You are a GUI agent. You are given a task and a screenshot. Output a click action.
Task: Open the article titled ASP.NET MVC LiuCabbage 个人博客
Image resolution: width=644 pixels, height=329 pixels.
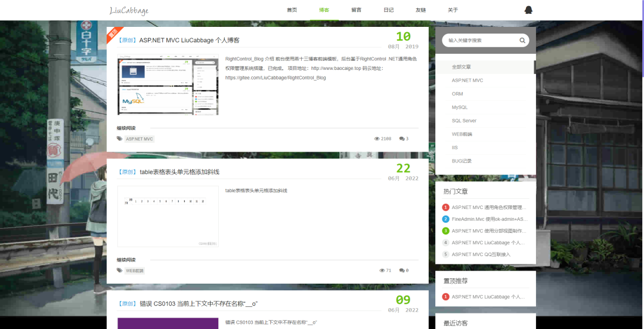[189, 41]
